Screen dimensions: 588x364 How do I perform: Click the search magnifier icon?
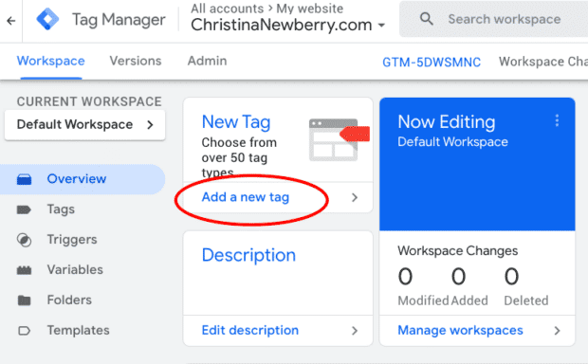427,19
